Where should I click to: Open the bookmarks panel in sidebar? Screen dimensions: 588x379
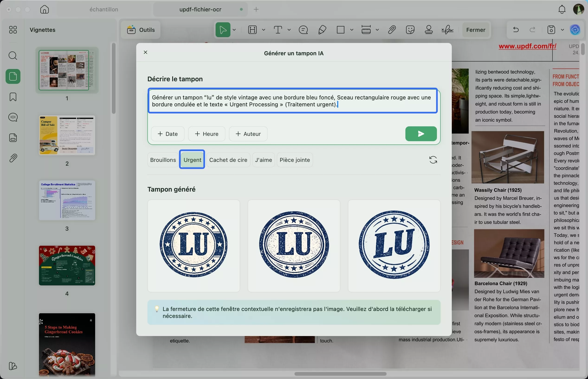(x=13, y=97)
